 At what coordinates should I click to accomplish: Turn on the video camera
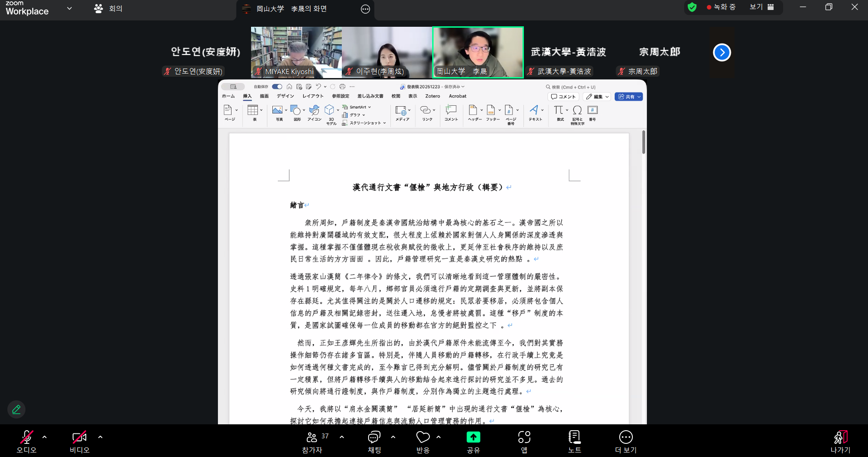[79, 437]
